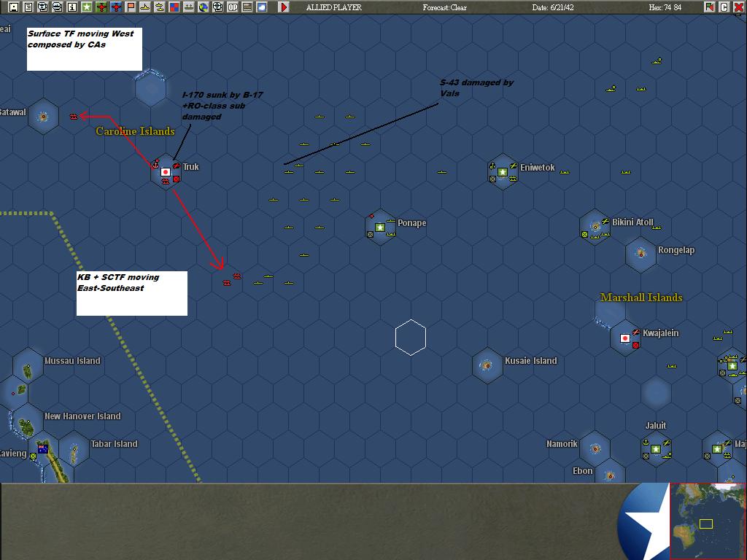Click the red end-turn play arrow

pos(284,7)
